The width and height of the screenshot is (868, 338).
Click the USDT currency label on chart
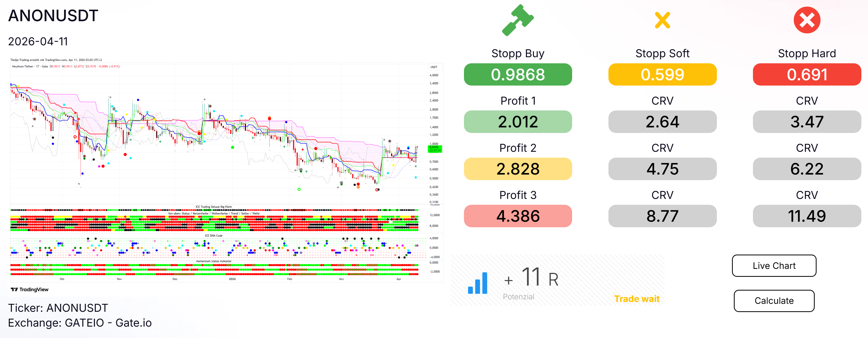434,67
